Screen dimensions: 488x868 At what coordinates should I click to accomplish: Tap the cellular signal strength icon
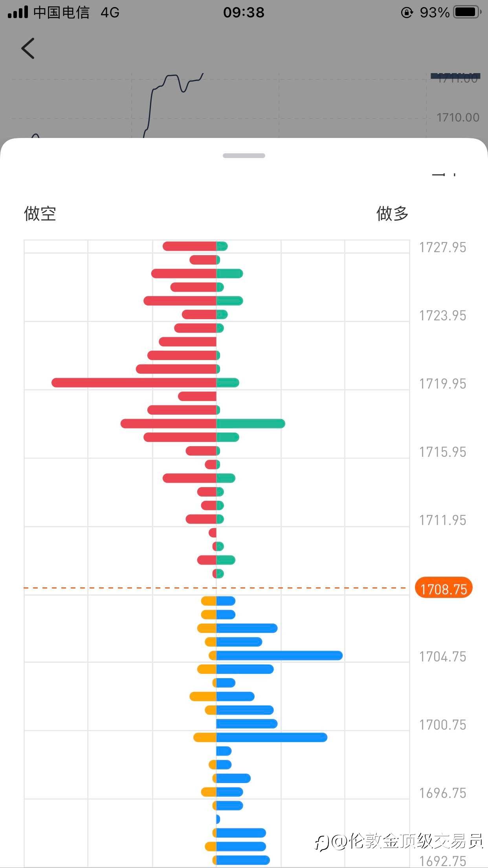pyautogui.click(x=18, y=12)
